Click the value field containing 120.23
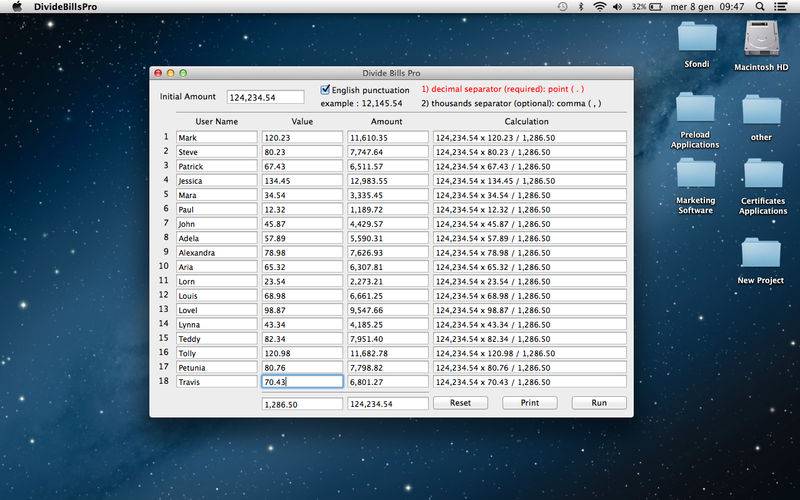The height and width of the screenshot is (500, 800). click(x=302, y=138)
